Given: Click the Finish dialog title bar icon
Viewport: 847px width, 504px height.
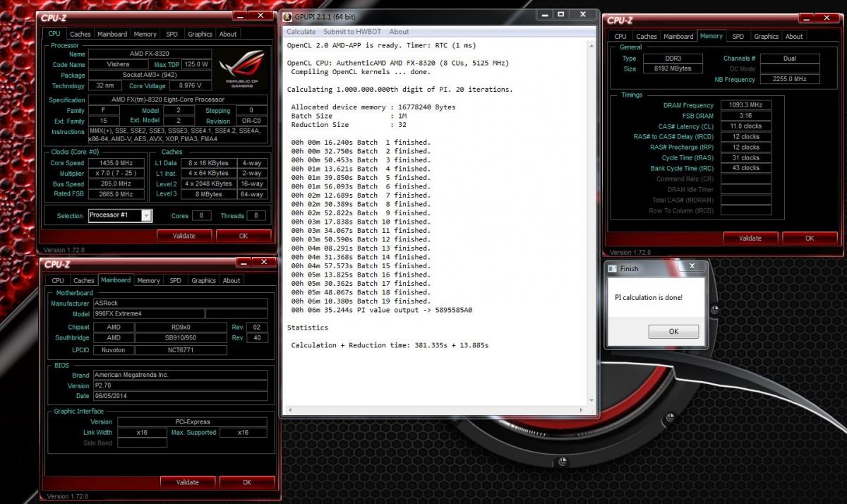Looking at the screenshot, I should (x=612, y=268).
